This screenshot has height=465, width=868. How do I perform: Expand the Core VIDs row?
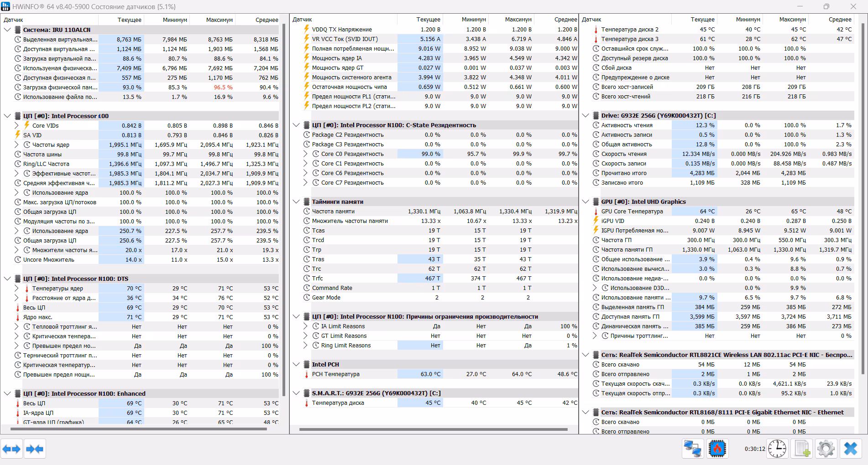tap(16, 125)
